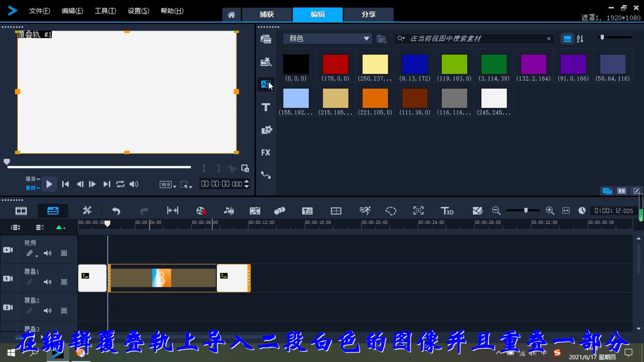Viewport: 644px width, 362px height.
Task: Open the Motion Tracking tool
Action: click(x=279, y=211)
